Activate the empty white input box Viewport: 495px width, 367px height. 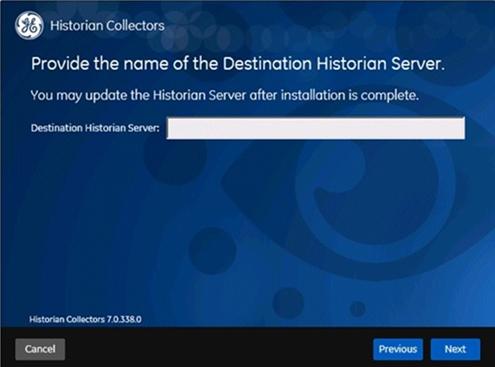coord(316,128)
